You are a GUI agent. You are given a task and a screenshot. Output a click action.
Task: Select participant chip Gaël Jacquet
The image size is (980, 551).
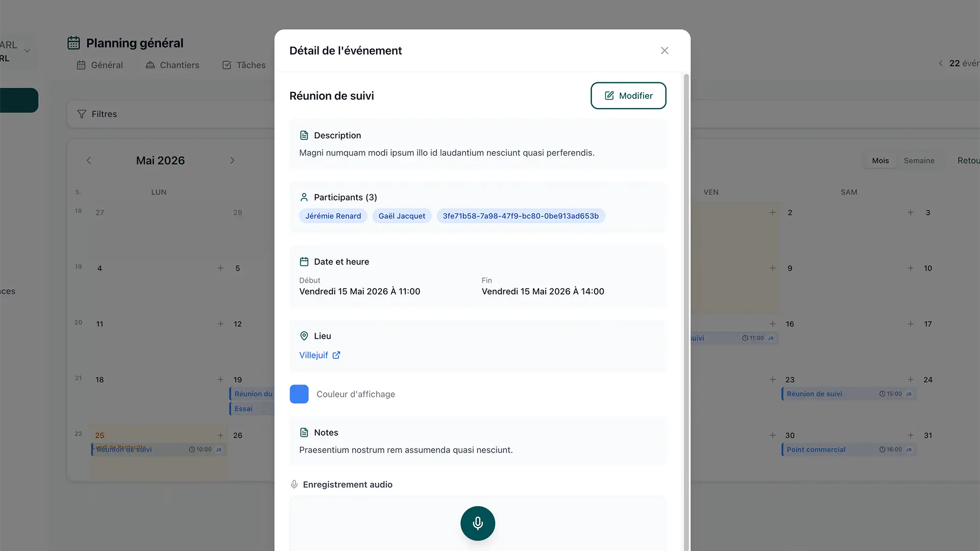[x=402, y=216]
